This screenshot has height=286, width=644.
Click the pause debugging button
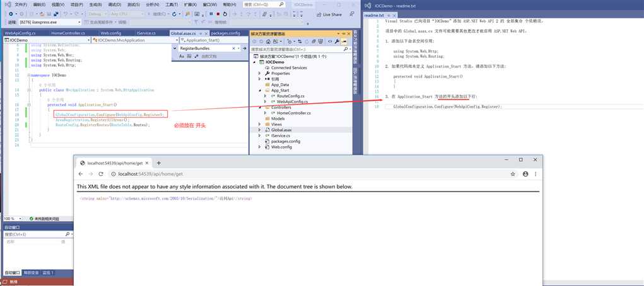click(x=211, y=14)
